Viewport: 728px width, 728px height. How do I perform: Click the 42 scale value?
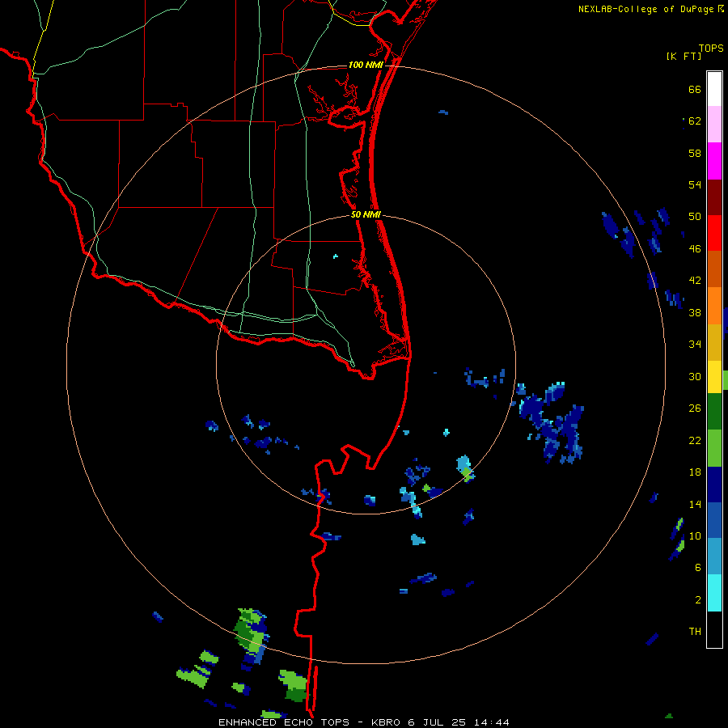point(695,281)
